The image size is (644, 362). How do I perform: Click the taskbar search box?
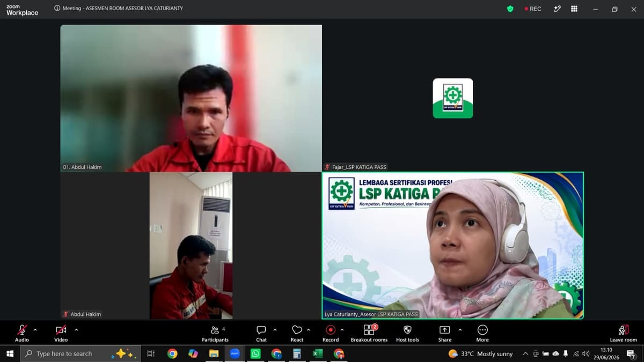click(x=80, y=353)
